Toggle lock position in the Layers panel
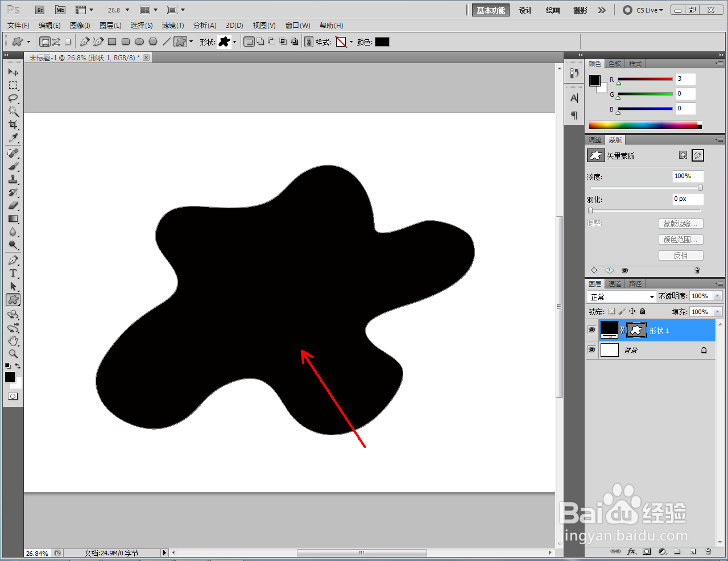728x561 pixels. click(632, 311)
